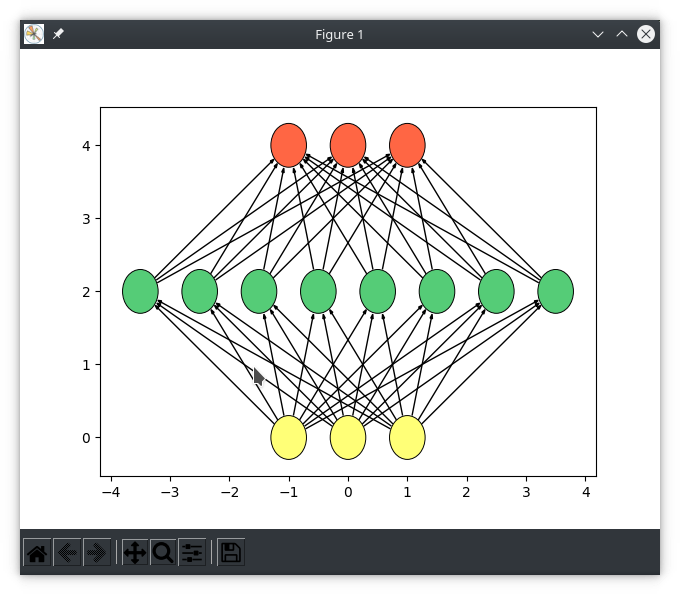Select the leftmost green hidden-layer node

[x=140, y=291]
